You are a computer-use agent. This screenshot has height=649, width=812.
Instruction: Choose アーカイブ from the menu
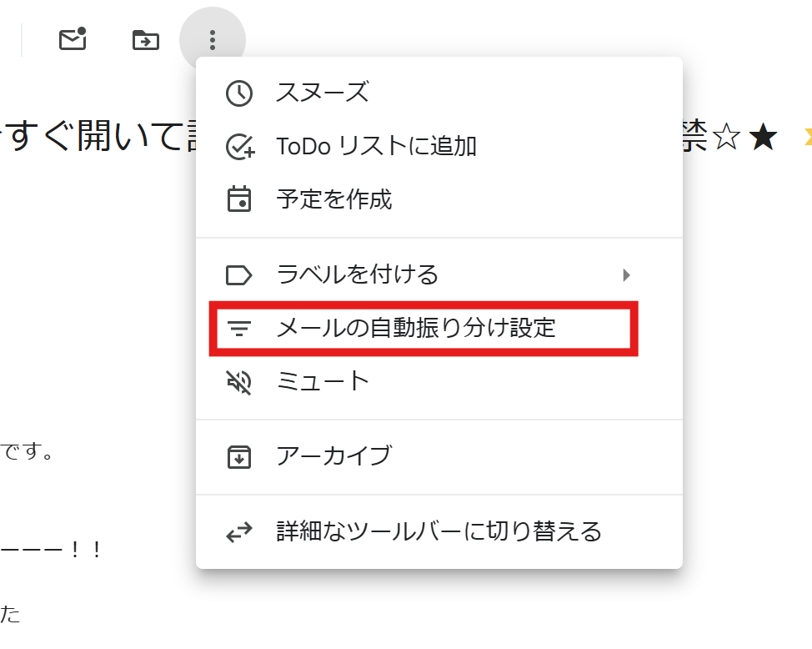pos(333,456)
